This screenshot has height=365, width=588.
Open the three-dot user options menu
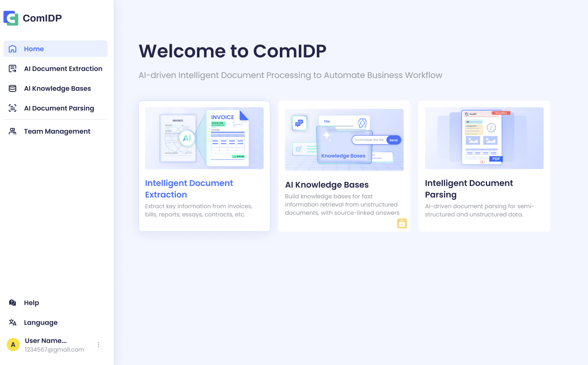98,345
